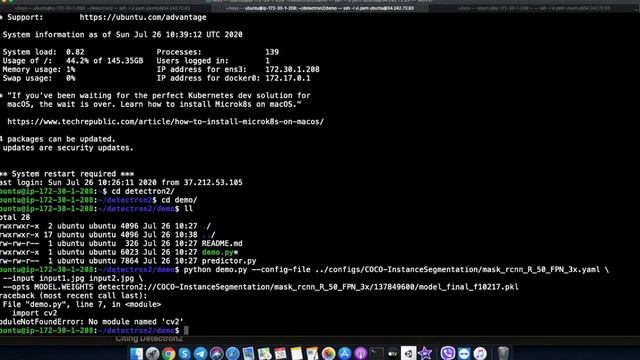Place cursor at the final shell prompt
640x360 pixels.
(x=187, y=331)
